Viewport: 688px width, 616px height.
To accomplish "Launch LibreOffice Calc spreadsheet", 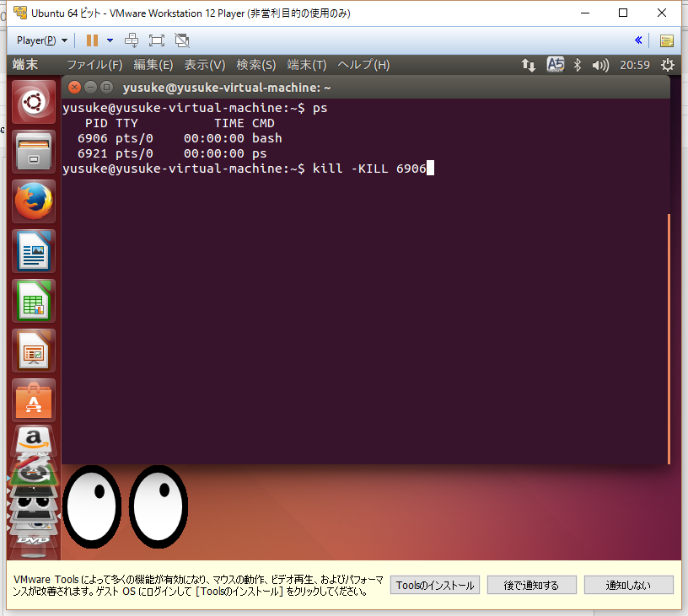I will [34, 300].
